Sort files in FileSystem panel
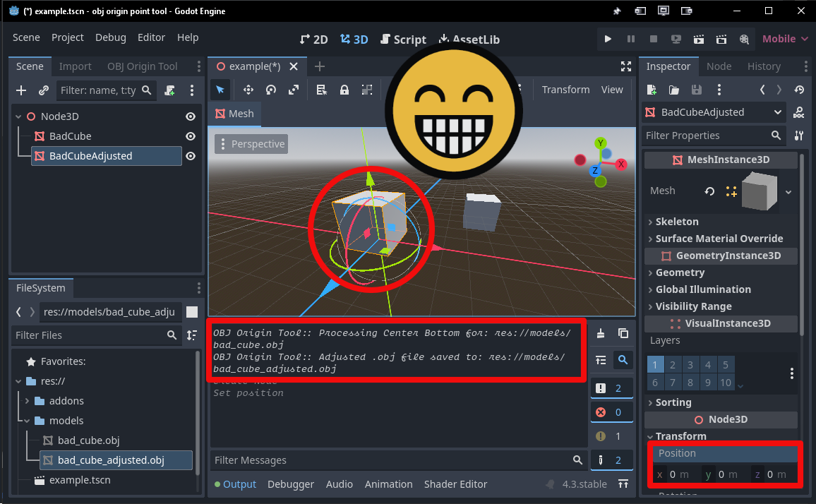816x504 pixels. (x=192, y=335)
